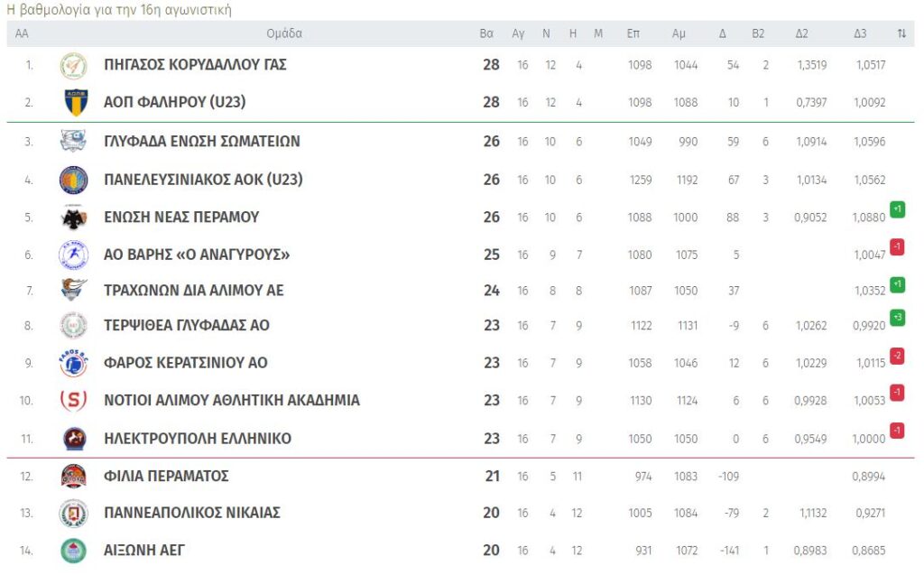Click the ΝΟΤΙΟΙ ΑΛΙΜΟΥ red S logo
924x575 pixels.
tap(73, 400)
